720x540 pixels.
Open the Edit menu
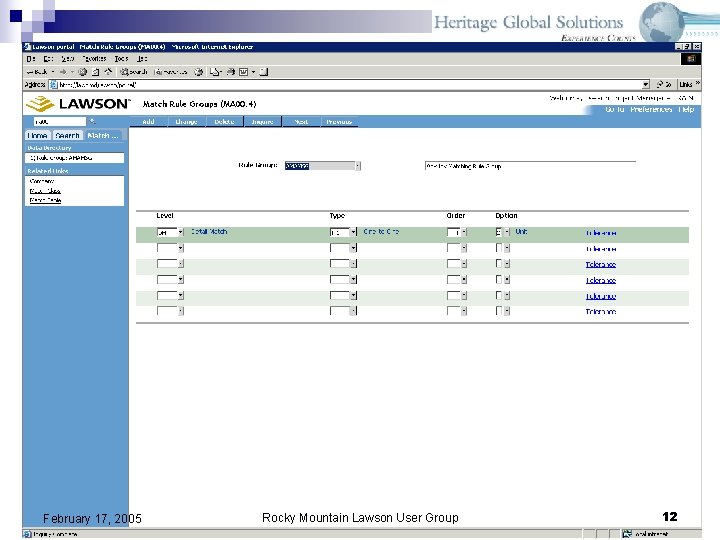(x=49, y=59)
